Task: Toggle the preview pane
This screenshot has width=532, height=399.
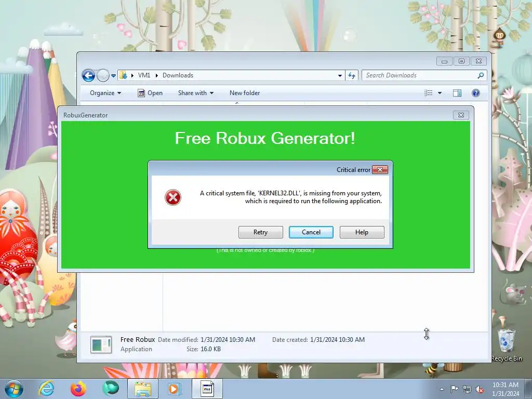Action: coord(457,93)
